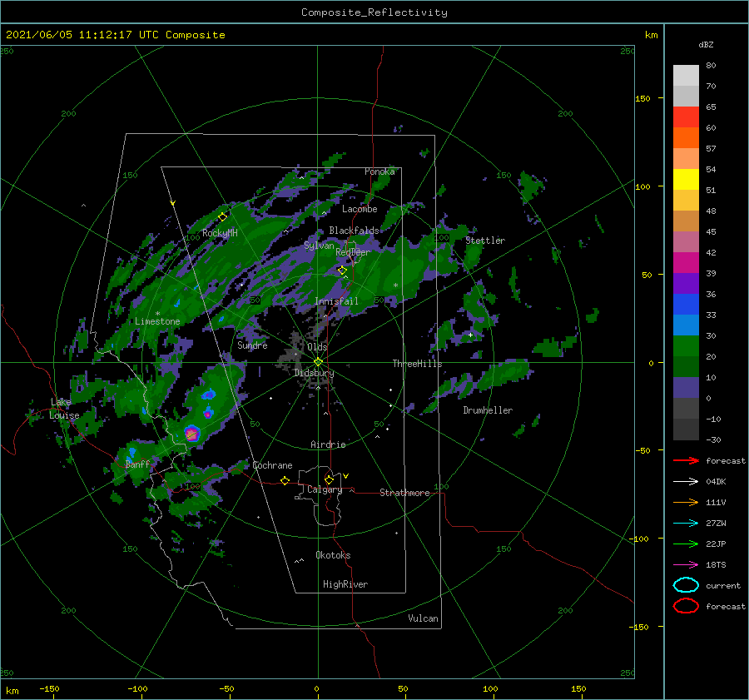Click the Lake Louise label
The image size is (749, 700).
point(64,409)
